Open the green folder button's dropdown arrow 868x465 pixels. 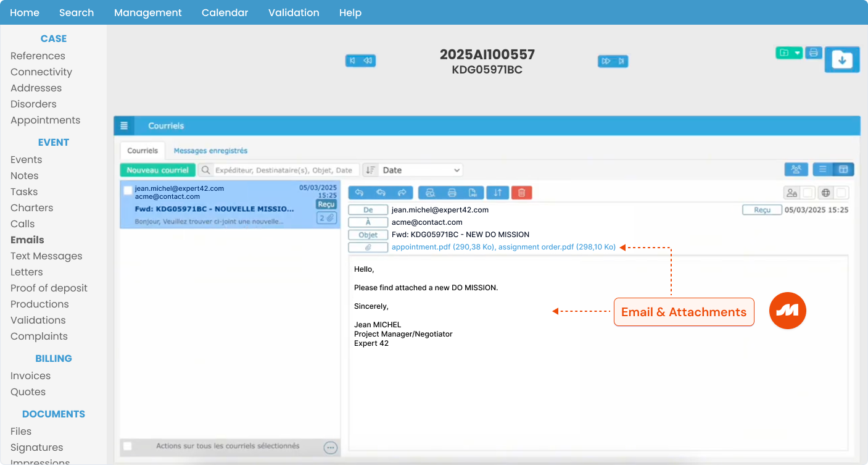click(797, 52)
